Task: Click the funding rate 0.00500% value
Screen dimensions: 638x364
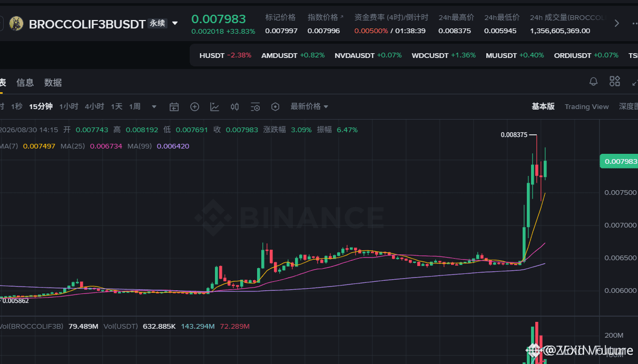Action: 371,31
